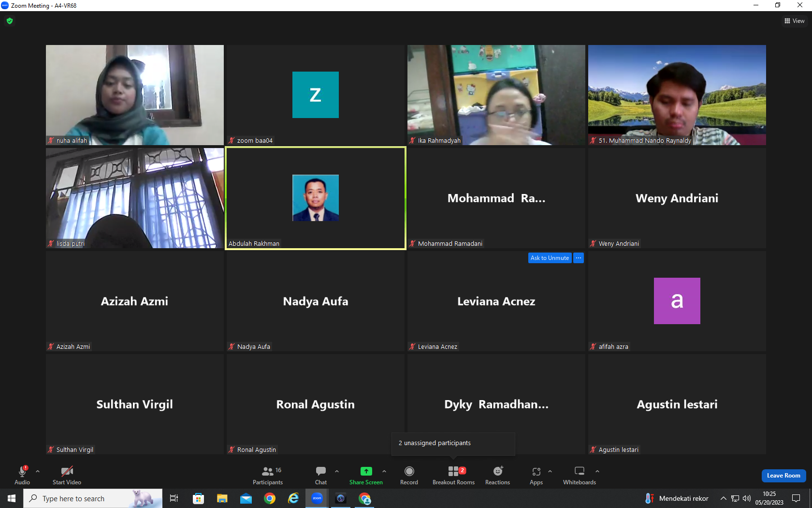Expand the audio options arrow

pyautogui.click(x=38, y=471)
